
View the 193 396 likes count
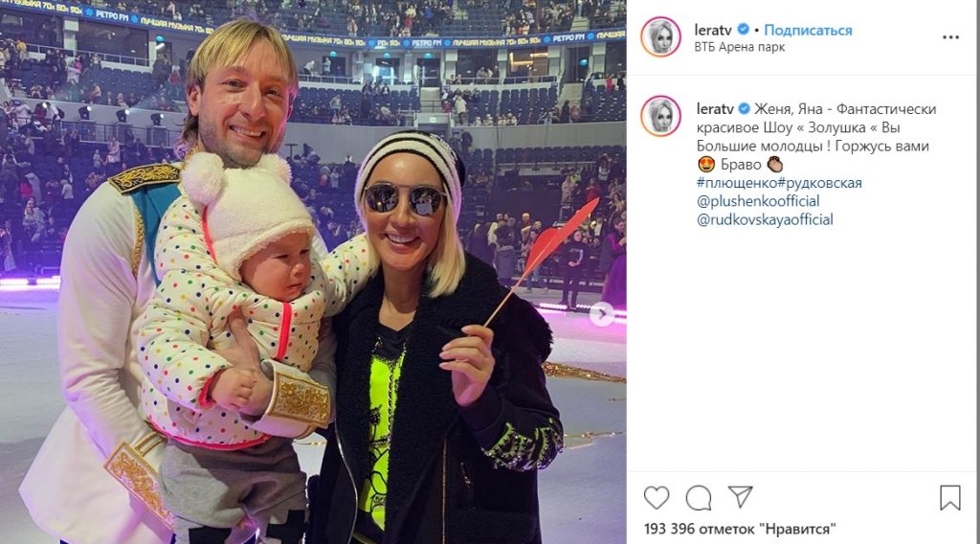tap(740, 529)
